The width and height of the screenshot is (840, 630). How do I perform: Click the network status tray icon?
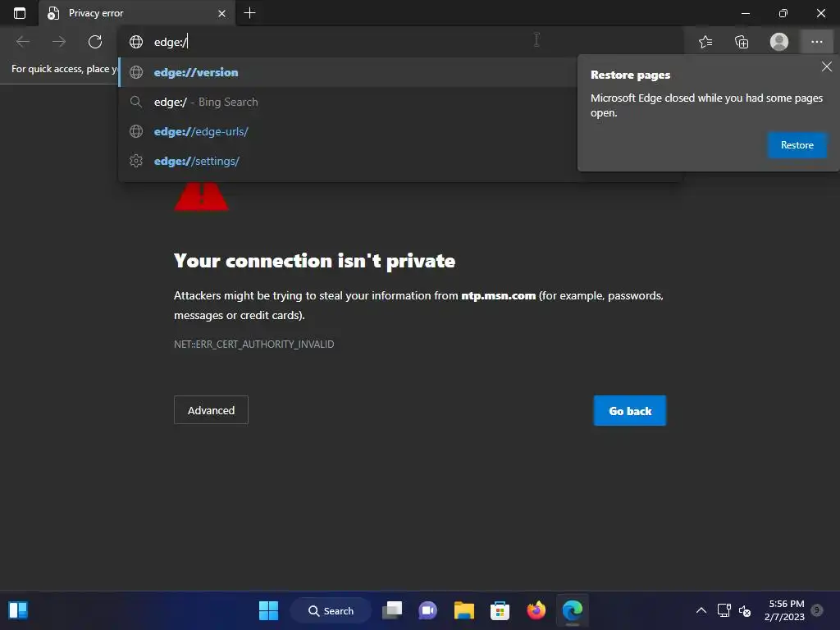(x=724, y=610)
